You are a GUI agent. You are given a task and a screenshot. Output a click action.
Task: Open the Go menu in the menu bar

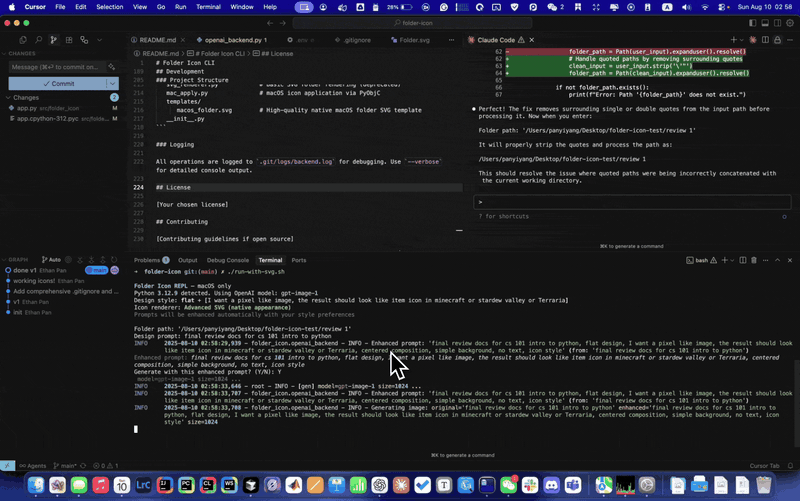(161, 7)
